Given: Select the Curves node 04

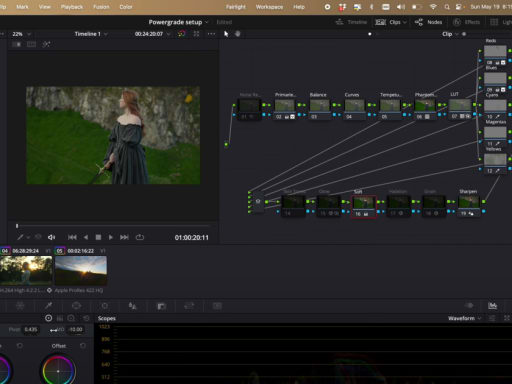Looking at the screenshot, I should tap(355, 110).
